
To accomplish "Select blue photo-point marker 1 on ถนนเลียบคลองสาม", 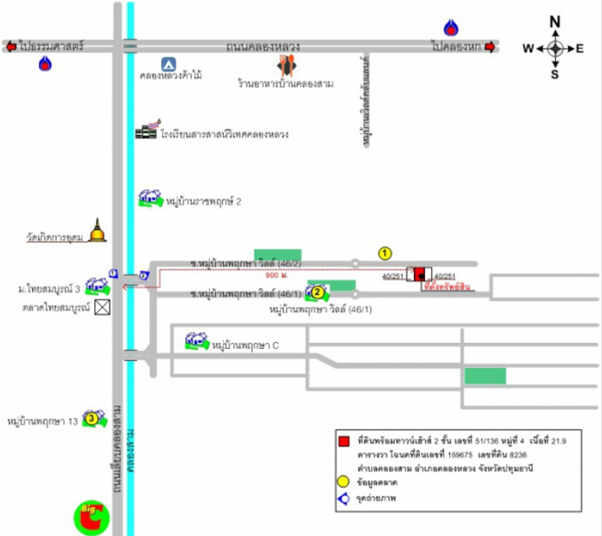I will 113,273.
